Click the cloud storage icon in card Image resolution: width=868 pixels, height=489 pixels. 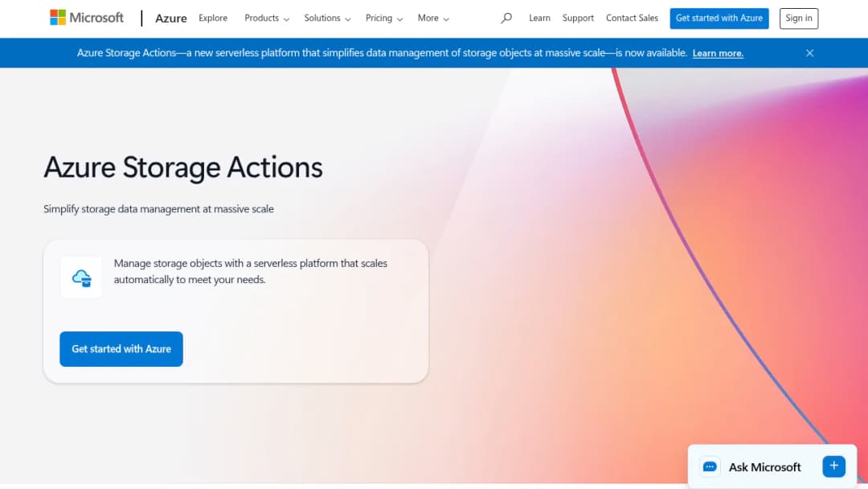(81, 277)
